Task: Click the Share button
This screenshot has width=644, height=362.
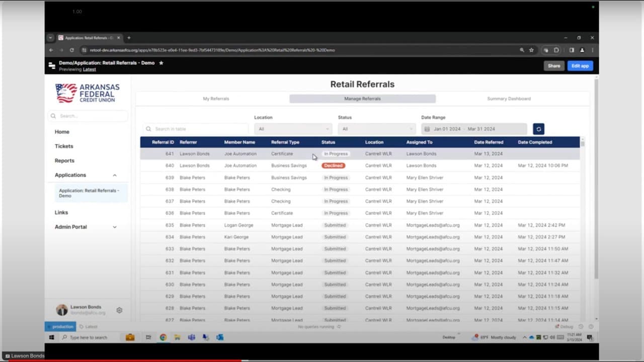Action: 553,65
